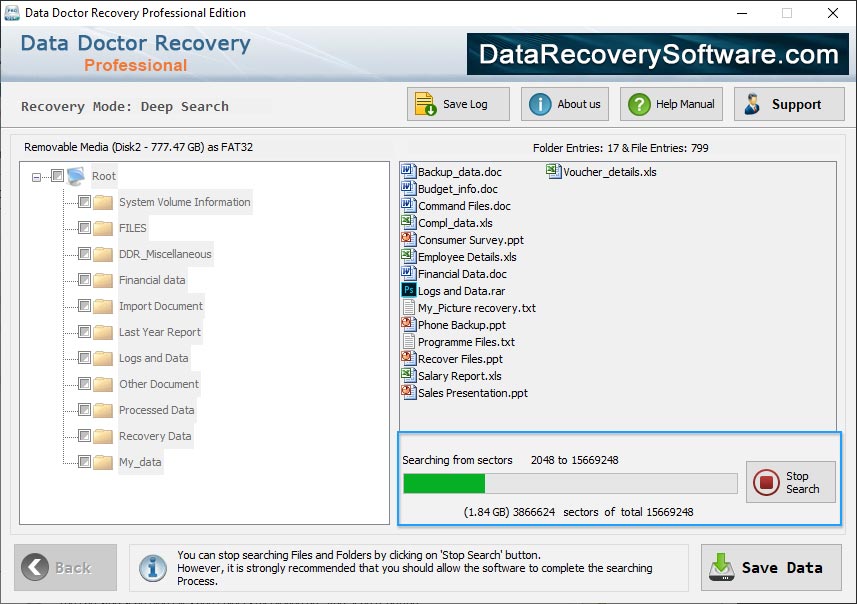Open Support using the person icon
This screenshot has height=604, width=857.
tap(755, 103)
